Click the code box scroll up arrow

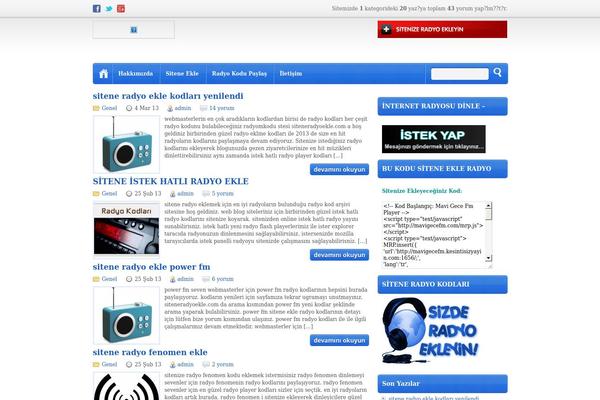tap(489, 206)
